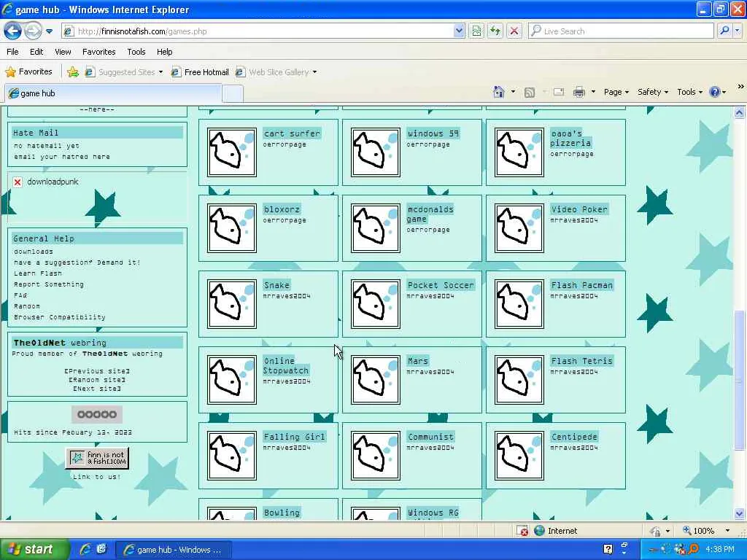
Task: Open the windows 59 game link
Action: [433, 134]
